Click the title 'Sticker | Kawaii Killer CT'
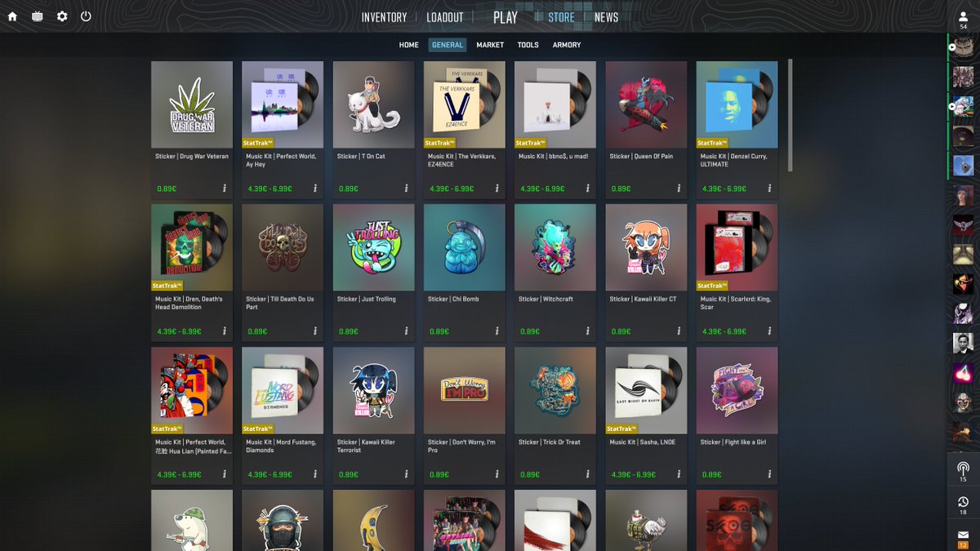 (643, 300)
